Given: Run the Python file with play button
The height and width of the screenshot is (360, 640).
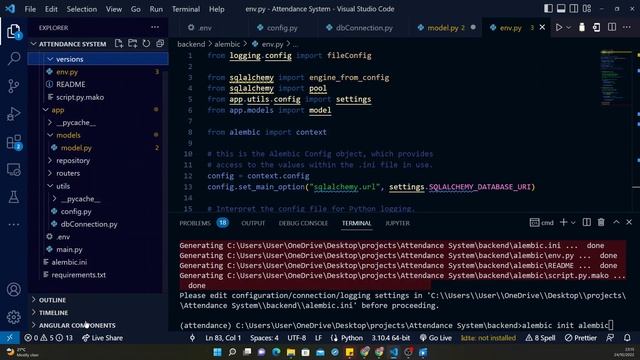Looking at the screenshot, I should (x=558, y=27).
